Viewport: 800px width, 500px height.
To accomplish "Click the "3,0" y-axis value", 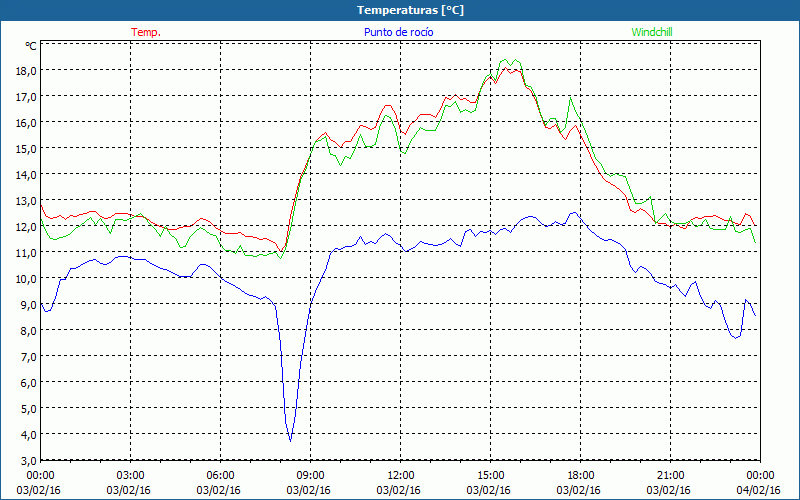I will coord(28,461).
